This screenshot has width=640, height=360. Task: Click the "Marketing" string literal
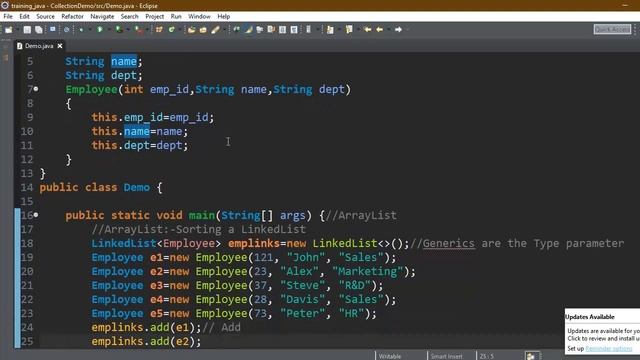(367, 271)
